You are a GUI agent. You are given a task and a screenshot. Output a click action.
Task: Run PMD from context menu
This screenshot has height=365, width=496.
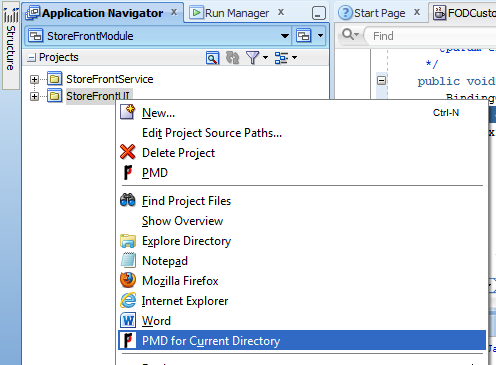pyautogui.click(x=303, y=173)
